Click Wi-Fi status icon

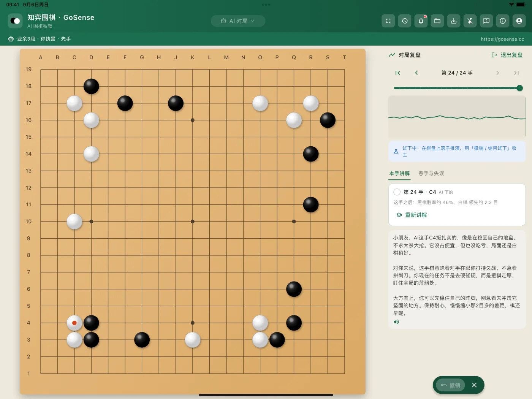pyautogui.click(x=511, y=5)
